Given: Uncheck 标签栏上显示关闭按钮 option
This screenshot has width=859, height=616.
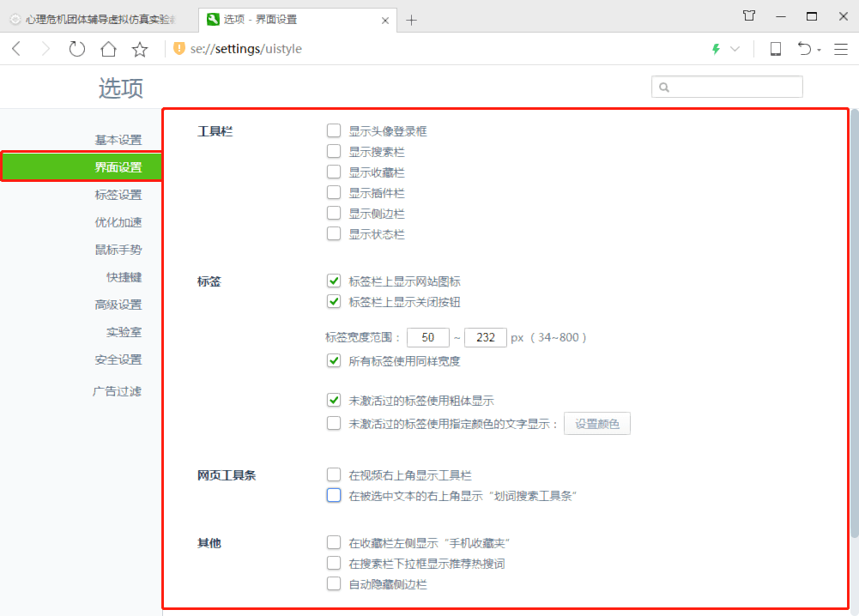Looking at the screenshot, I should click(334, 301).
